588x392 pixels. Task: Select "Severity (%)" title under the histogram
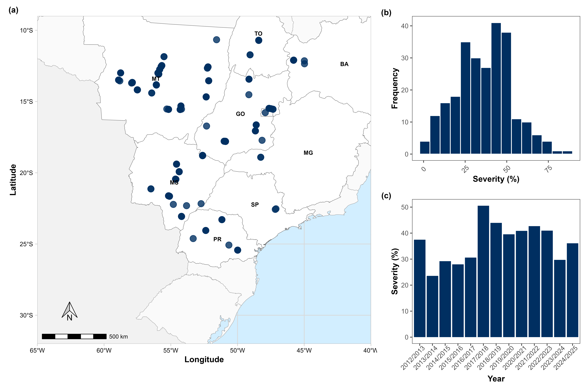coord(496,179)
